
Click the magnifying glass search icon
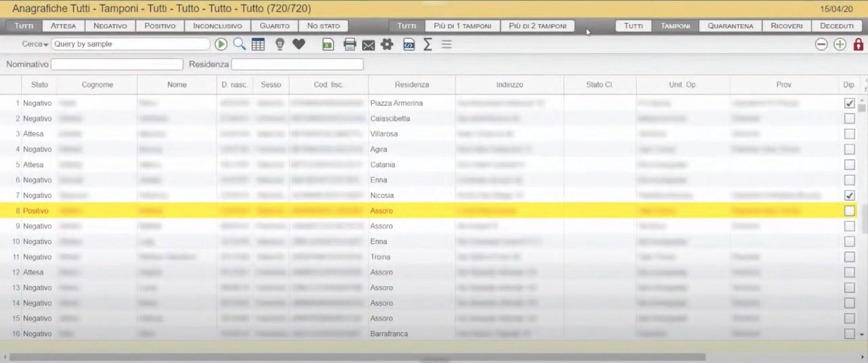click(240, 44)
